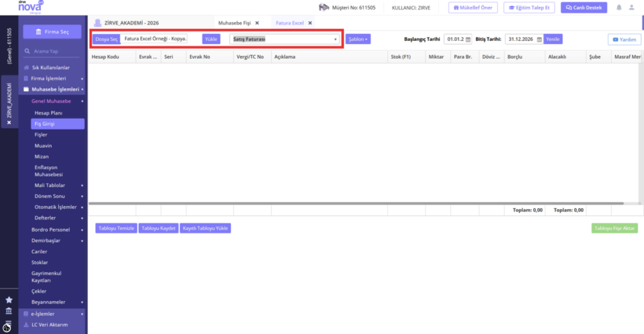Open Hesap Planı from sidebar
The height and width of the screenshot is (334, 644).
[48, 113]
